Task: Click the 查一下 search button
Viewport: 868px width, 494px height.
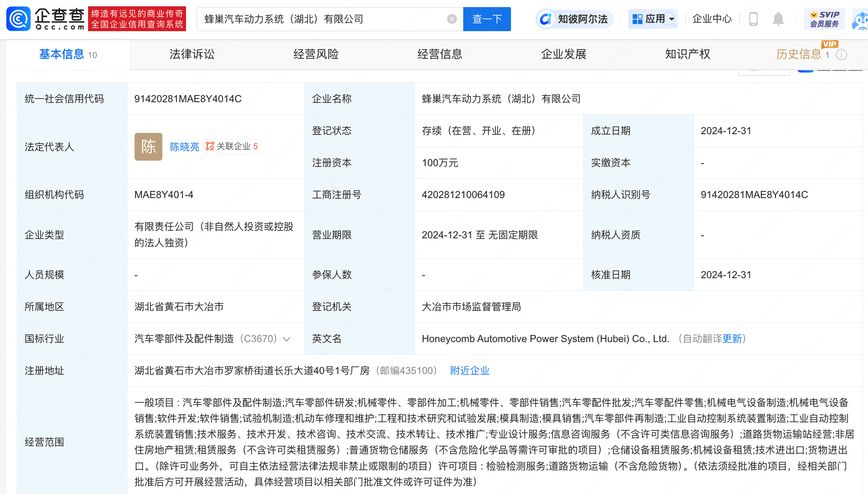Action: point(487,19)
